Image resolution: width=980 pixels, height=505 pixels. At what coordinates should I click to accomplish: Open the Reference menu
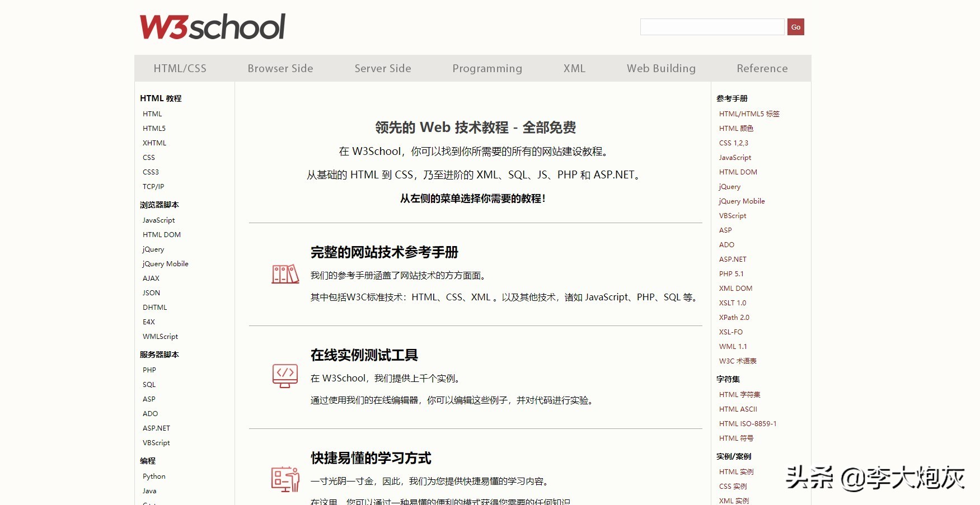(x=762, y=68)
